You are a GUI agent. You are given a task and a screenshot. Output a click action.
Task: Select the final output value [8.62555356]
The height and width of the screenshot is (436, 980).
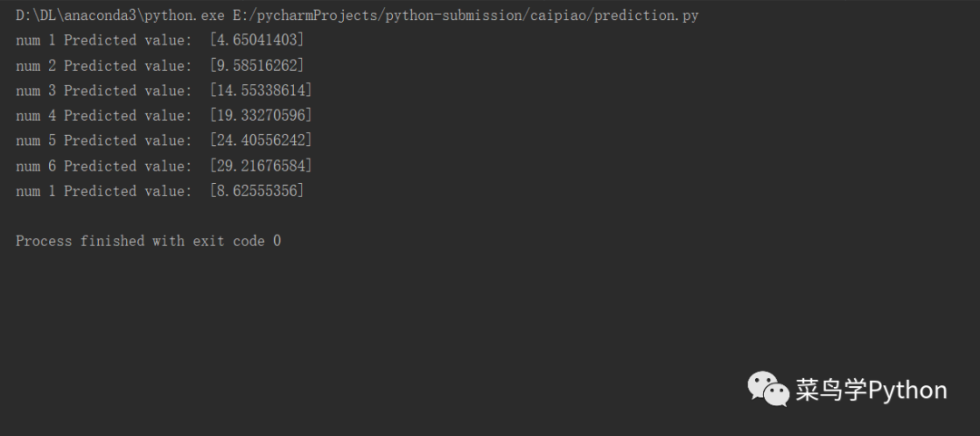[257, 191]
